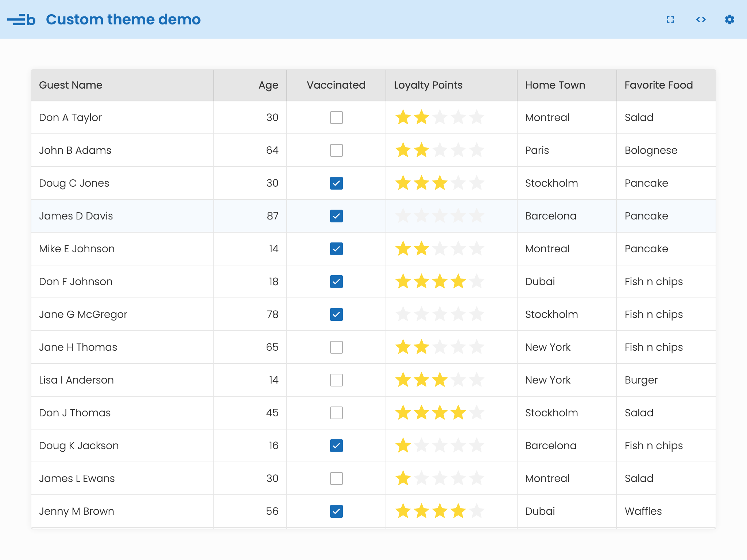Select the Bolognese favorite food cell
Image resolution: width=747 pixels, height=560 pixels.
(x=651, y=151)
